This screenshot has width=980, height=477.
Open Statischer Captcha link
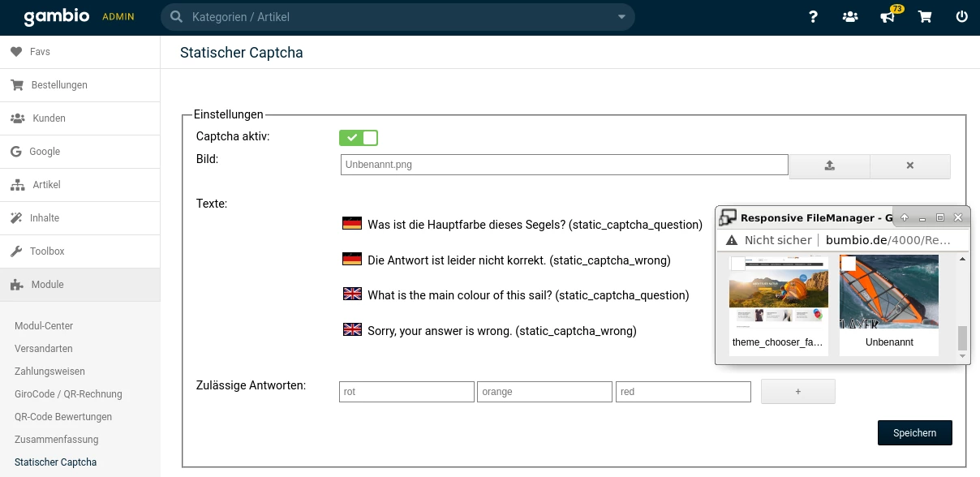coord(55,462)
